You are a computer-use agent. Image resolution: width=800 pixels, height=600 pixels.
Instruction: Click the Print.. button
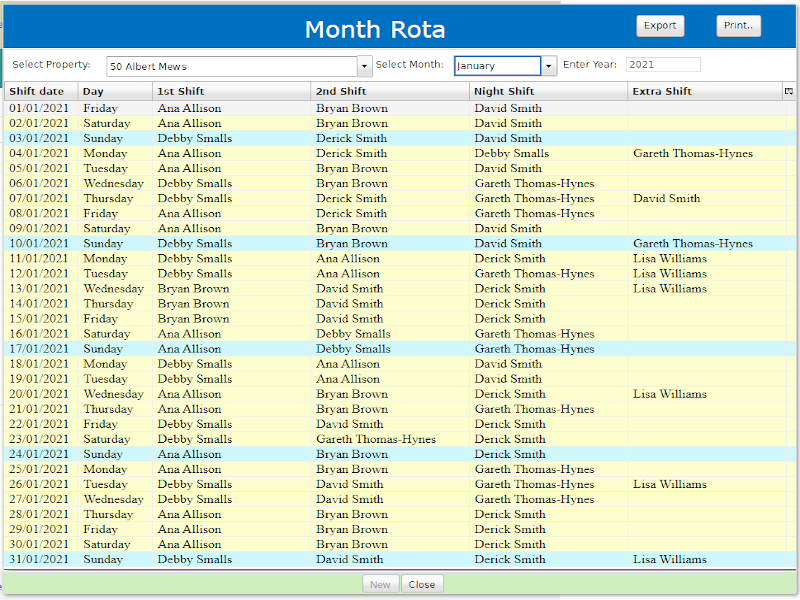pyautogui.click(x=738, y=26)
